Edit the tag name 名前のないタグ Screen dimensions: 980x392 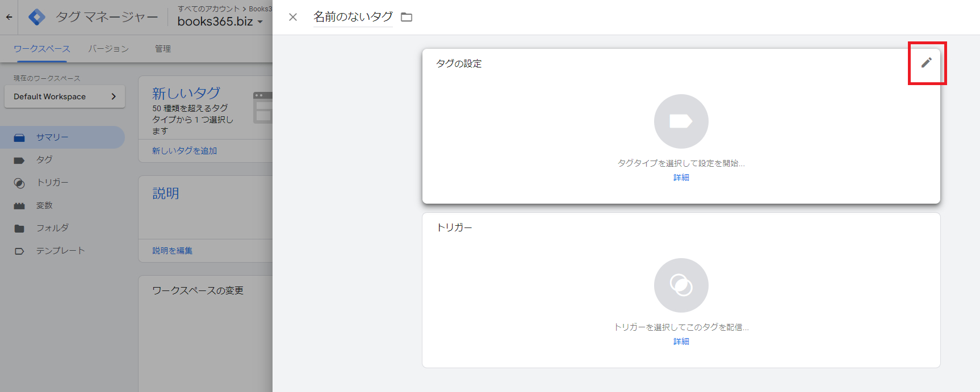click(353, 17)
